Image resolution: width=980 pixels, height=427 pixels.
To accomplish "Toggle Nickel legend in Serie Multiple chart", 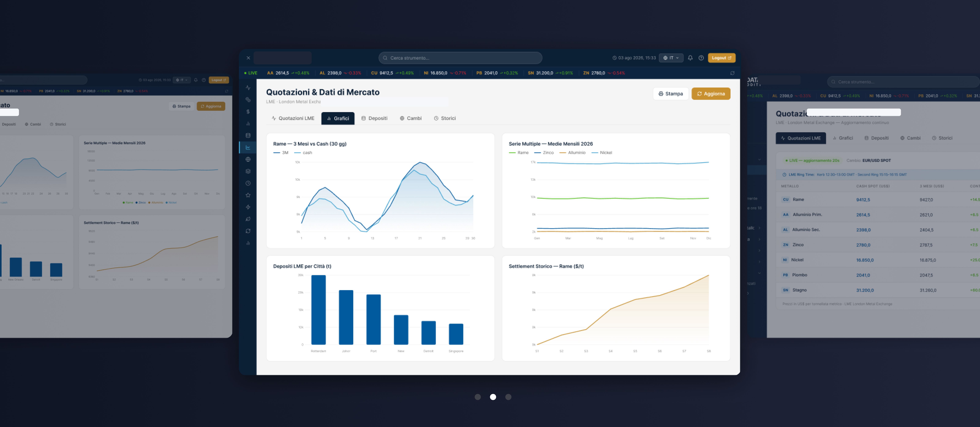I will point(602,153).
